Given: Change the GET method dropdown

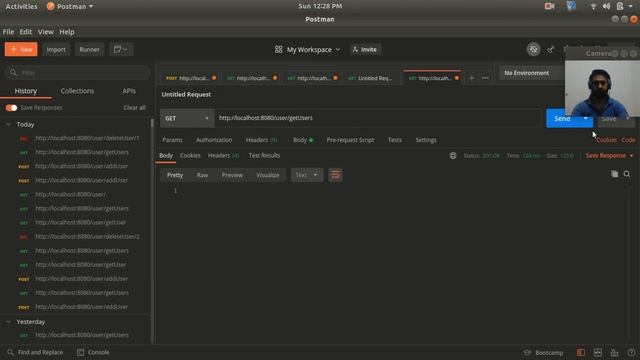Looking at the screenshot, I should [x=187, y=118].
